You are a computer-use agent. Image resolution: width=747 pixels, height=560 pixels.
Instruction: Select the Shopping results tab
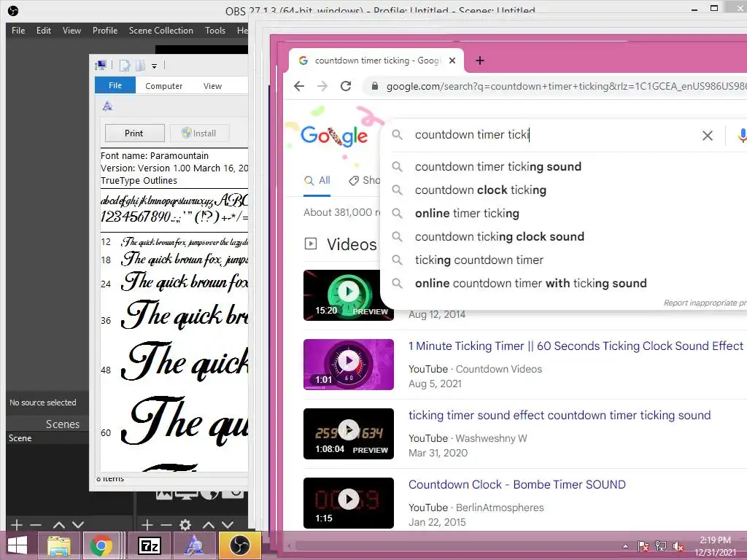click(x=365, y=181)
